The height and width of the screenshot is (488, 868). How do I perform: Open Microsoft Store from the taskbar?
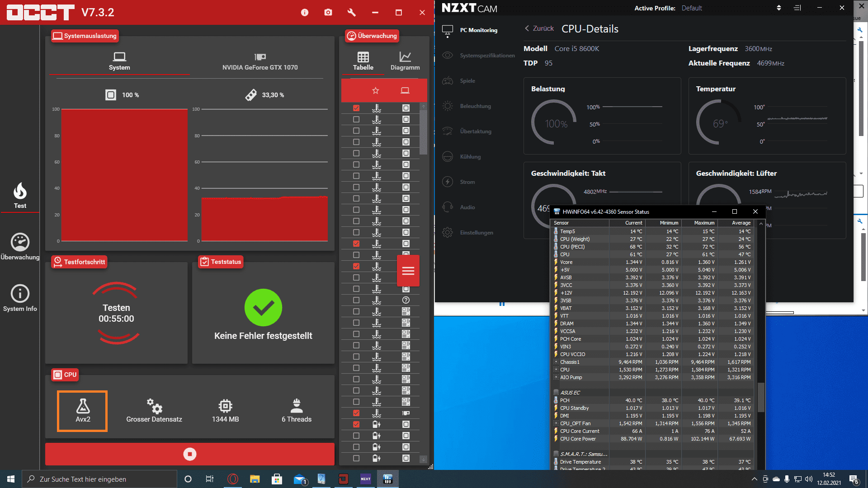pos(277,479)
